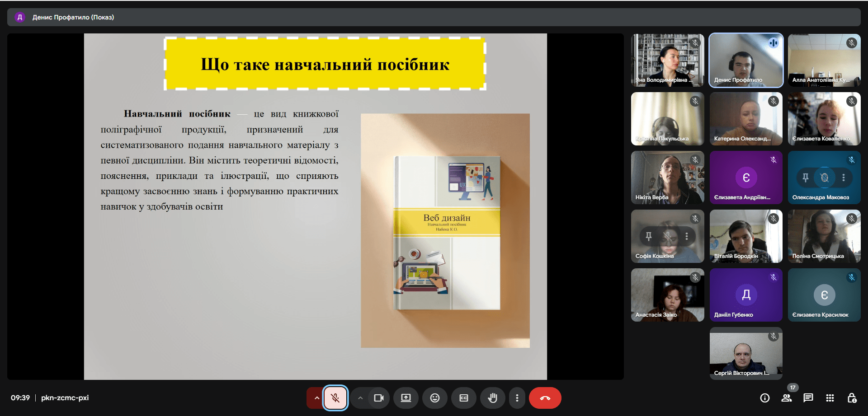The height and width of the screenshot is (416, 868).
Task: Open the activities grid icon
Action: (830, 398)
